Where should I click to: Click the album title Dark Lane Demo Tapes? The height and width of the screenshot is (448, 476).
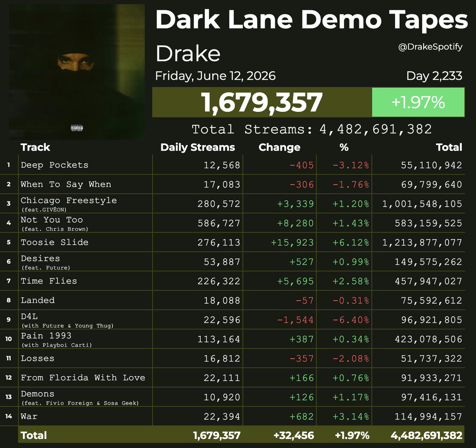[x=312, y=20]
